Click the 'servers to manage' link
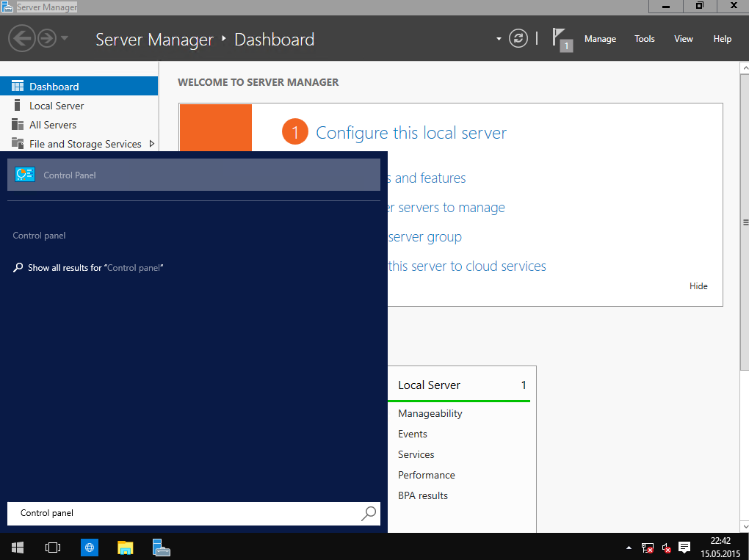 coord(446,208)
